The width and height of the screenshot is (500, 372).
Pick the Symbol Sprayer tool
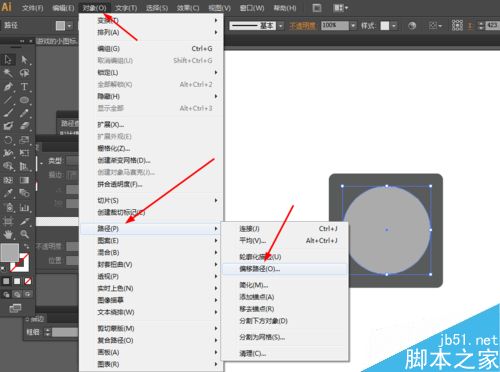click(8, 207)
